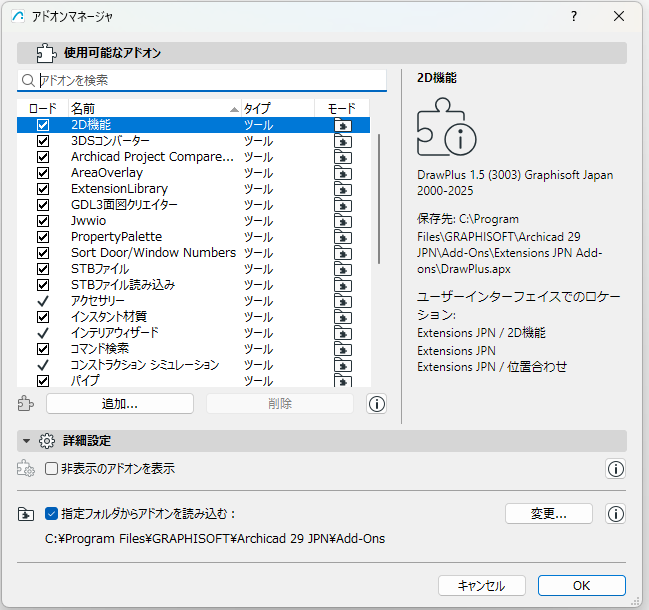Click the help question mark in title bar

[x=574, y=16]
